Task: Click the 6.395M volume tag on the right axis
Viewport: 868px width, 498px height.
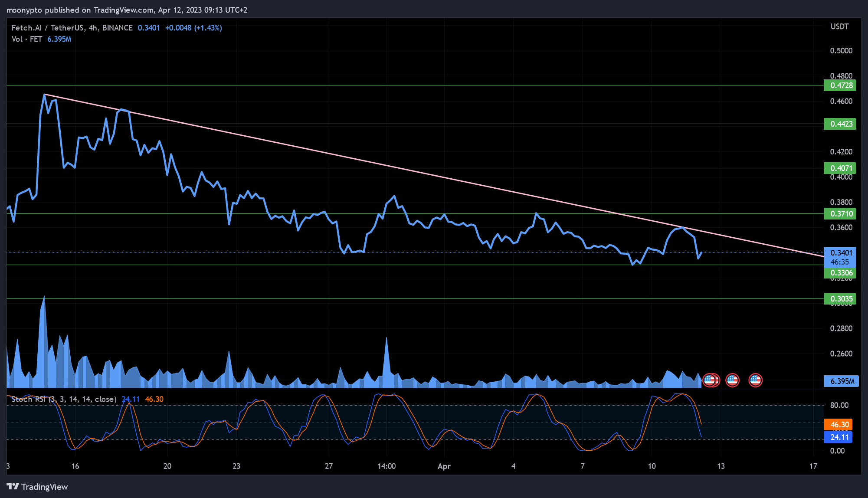Action: tap(842, 381)
